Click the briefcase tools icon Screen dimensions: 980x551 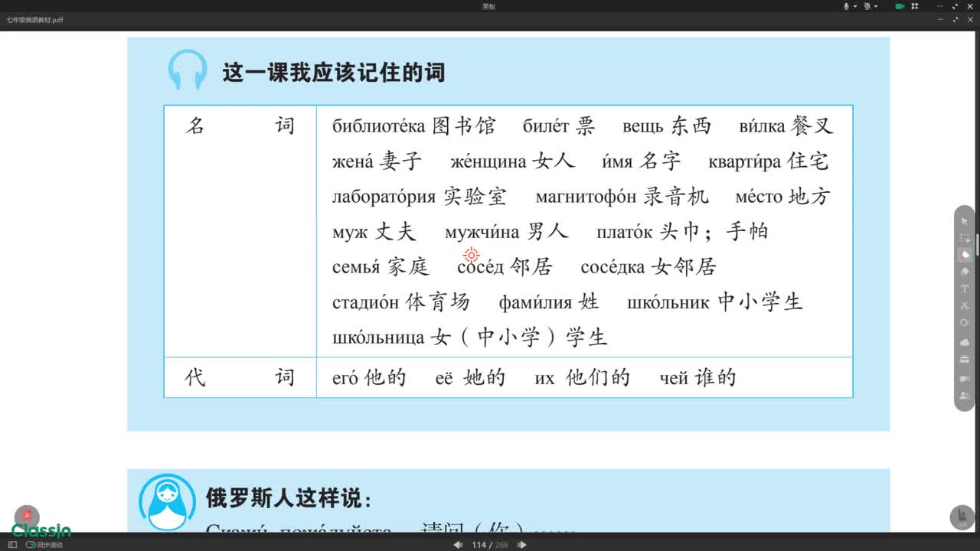coord(965,360)
